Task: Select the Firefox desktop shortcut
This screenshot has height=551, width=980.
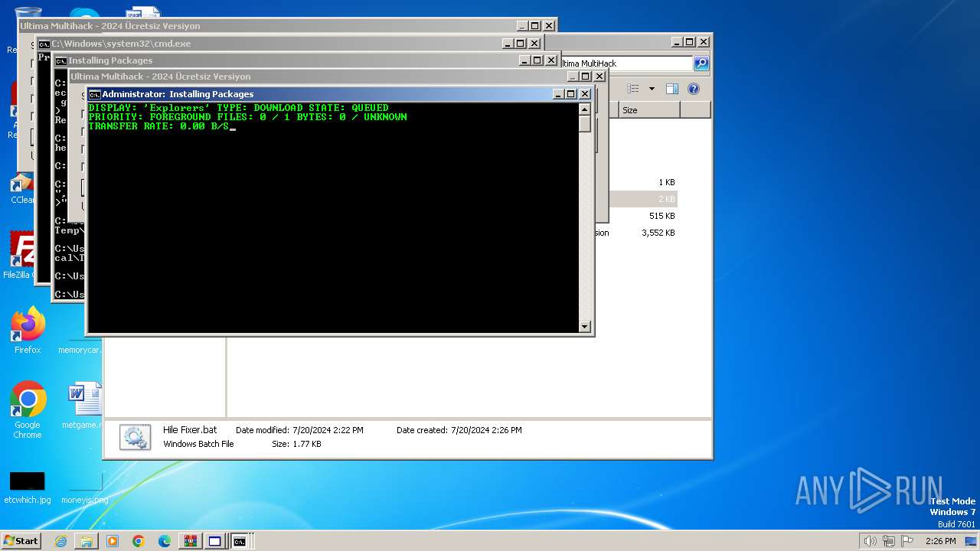Action: 28,331
